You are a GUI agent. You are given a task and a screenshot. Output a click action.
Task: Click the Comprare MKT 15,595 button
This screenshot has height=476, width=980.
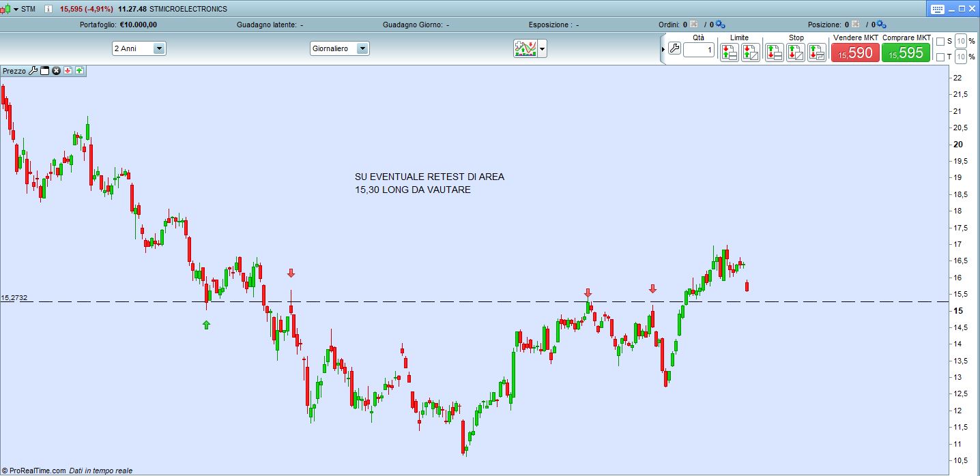tap(906, 53)
